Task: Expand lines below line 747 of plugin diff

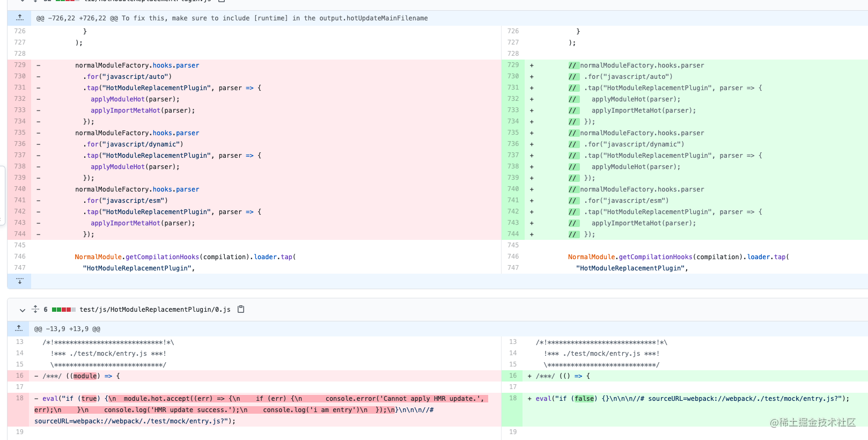Action: tap(20, 281)
